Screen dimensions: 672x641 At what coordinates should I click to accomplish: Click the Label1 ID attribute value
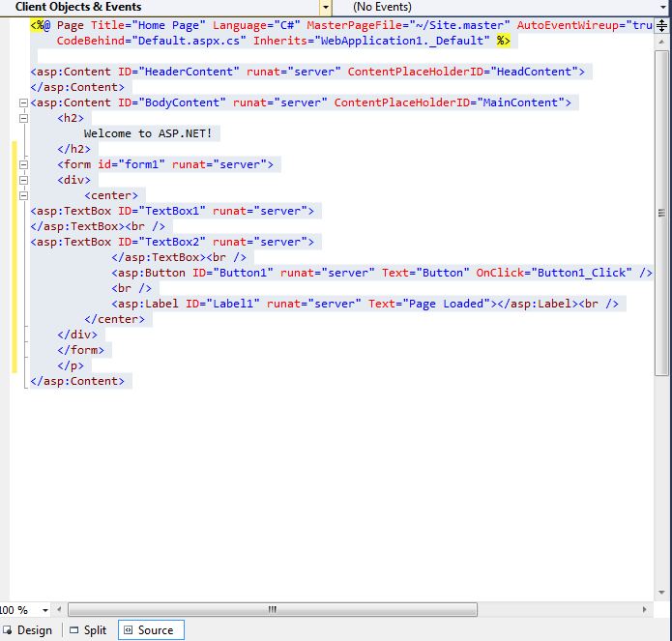click(233, 304)
